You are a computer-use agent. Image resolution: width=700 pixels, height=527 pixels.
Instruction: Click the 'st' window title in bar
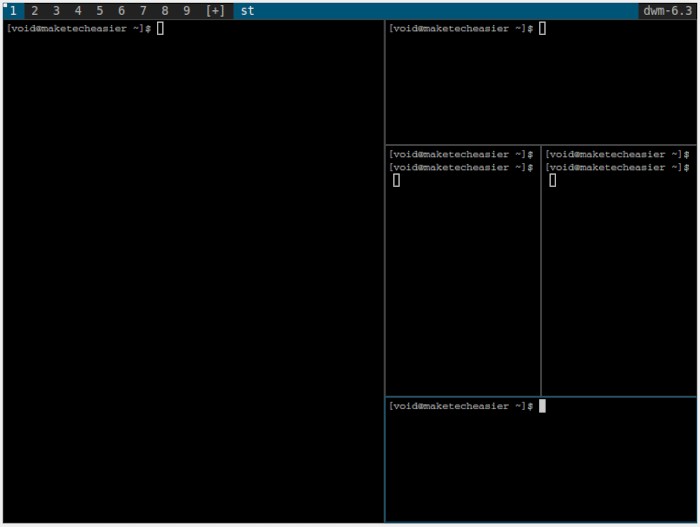coord(247,11)
